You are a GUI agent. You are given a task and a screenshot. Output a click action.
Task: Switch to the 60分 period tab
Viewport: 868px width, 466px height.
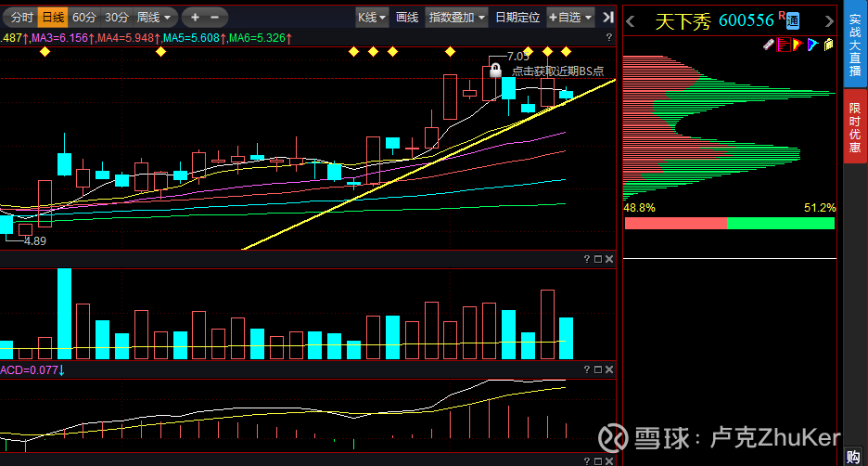(83, 17)
